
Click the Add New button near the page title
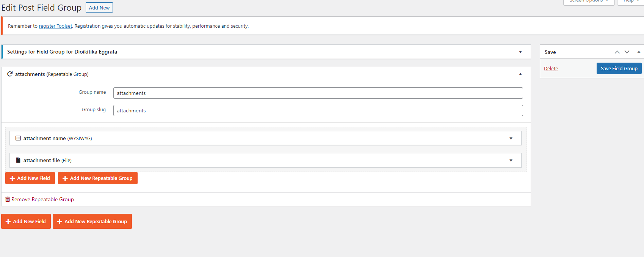click(x=99, y=8)
